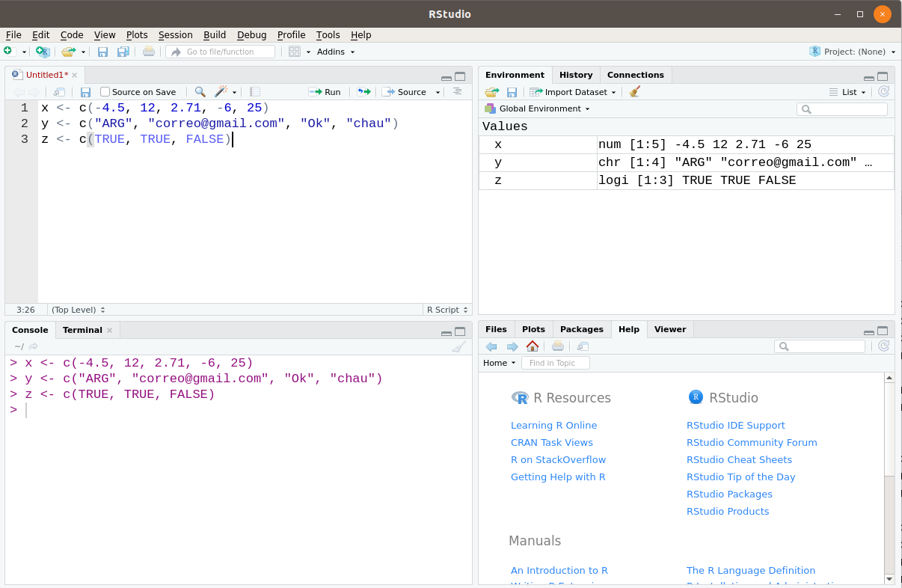Screen dimensions: 902x588
Task: Show document in new window icon
Action: click(60, 92)
